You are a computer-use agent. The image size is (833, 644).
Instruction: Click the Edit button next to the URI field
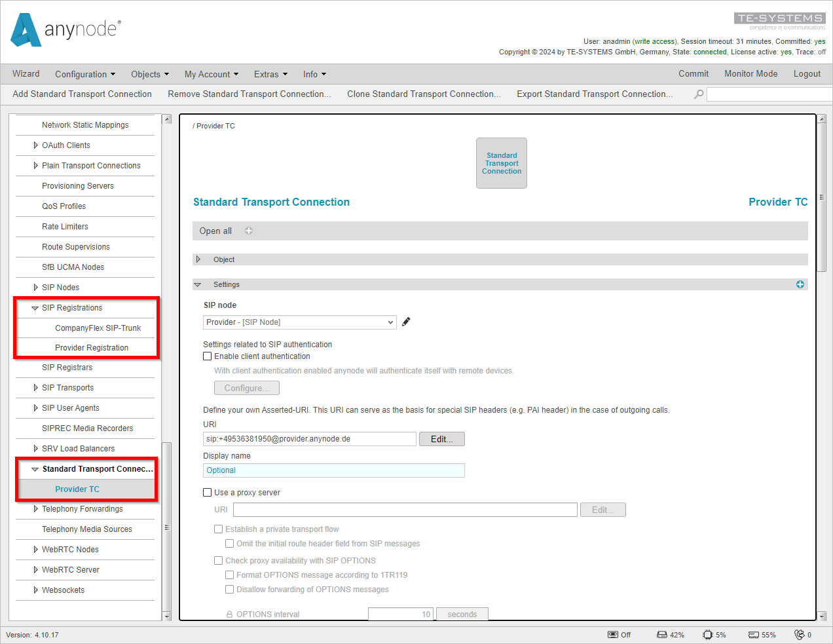(x=441, y=438)
